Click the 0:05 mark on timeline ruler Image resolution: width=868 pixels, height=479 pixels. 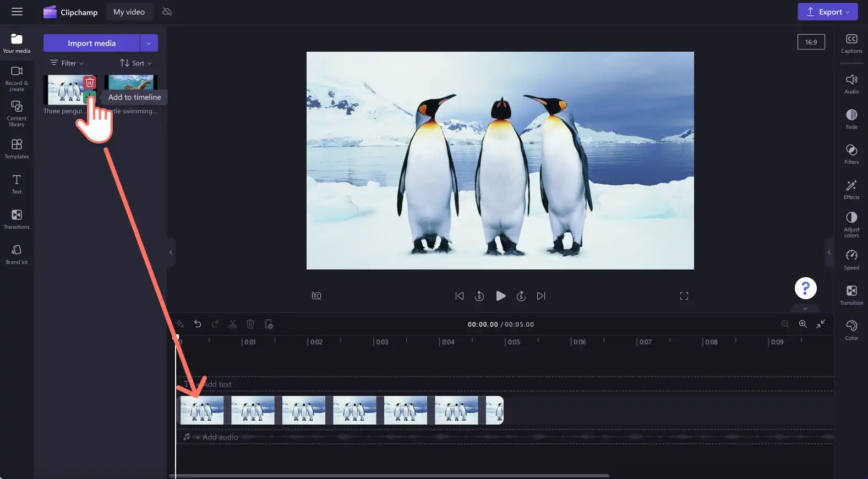(x=514, y=342)
